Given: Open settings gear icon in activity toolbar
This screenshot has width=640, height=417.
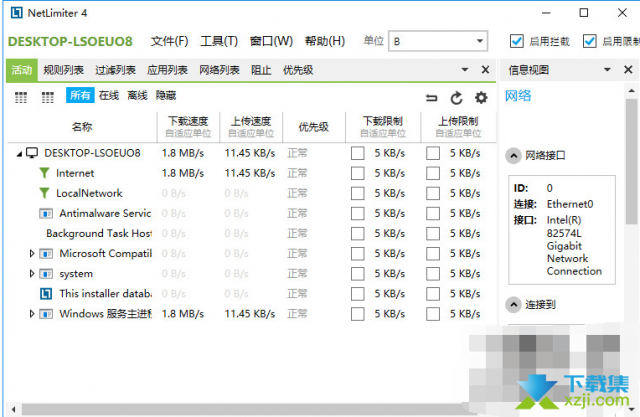Looking at the screenshot, I should tap(481, 97).
